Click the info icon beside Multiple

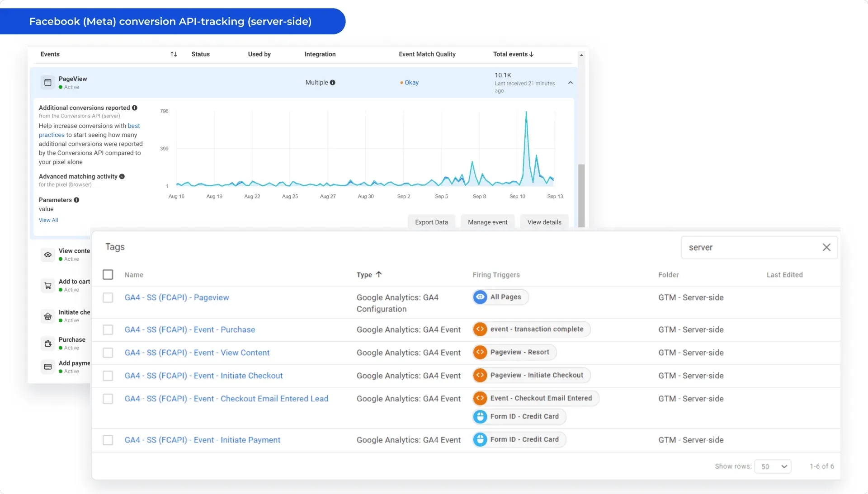[x=333, y=83]
